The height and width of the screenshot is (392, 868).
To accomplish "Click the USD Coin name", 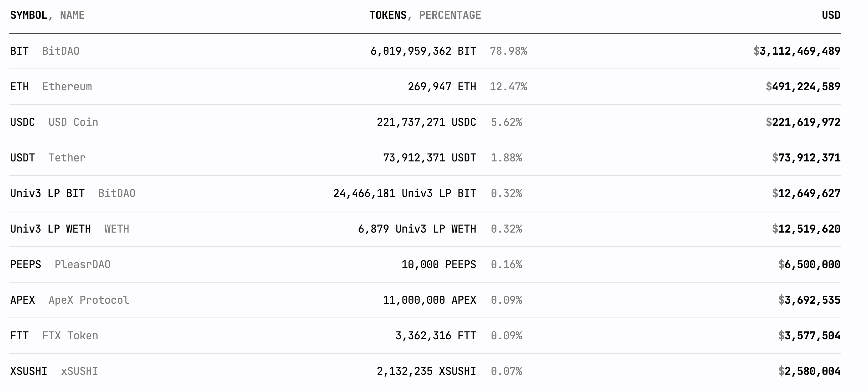I will point(73,122).
